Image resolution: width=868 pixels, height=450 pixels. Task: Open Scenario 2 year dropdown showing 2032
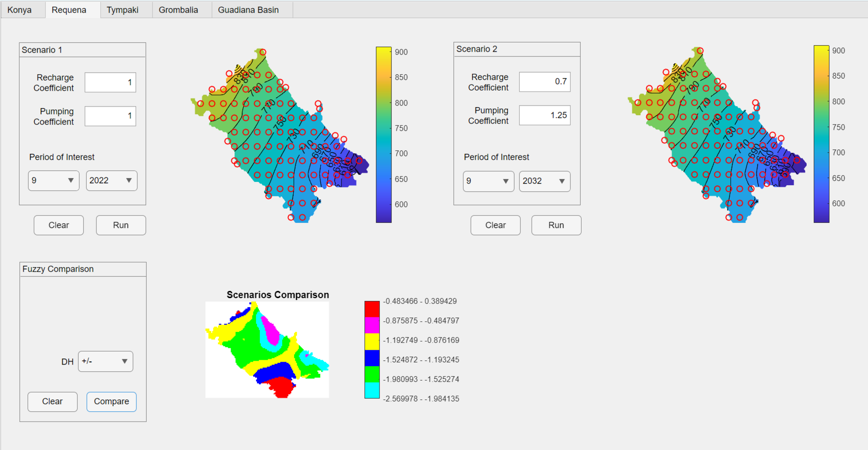click(x=545, y=181)
